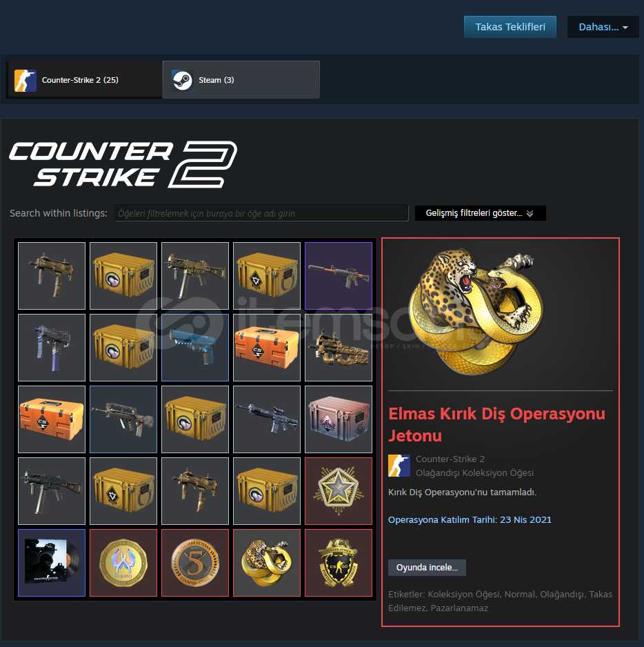
Task: Select the Broken Fang leopard-snake coin in grid
Action: point(267,563)
